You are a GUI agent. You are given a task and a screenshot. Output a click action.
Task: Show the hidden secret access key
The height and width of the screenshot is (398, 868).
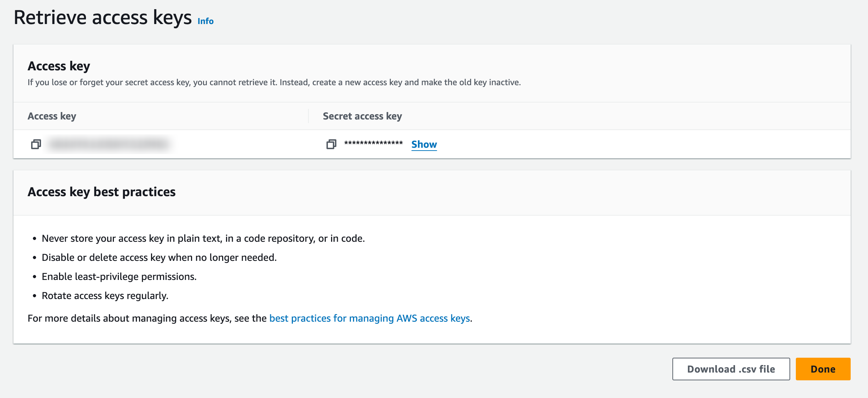point(424,144)
